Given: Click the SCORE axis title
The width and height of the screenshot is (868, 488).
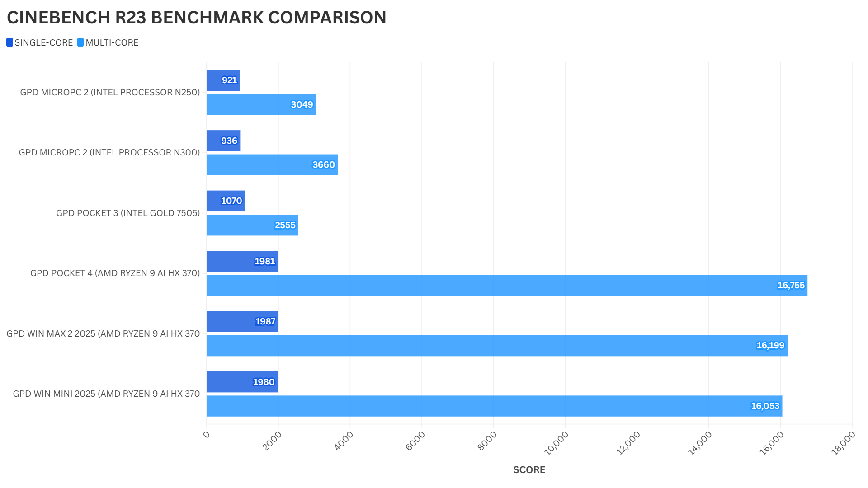Looking at the screenshot, I should click(529, 470).
